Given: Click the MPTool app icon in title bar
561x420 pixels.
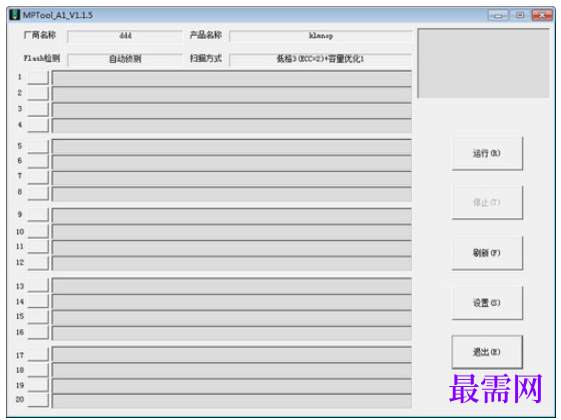Looking at the screenshot, I should coord(14,15).
